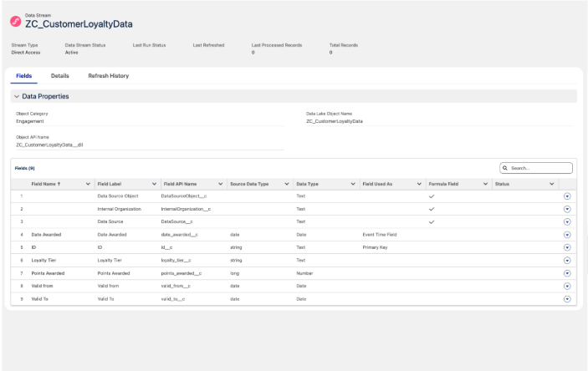Click formula checkmark for Internal Organization
588x371 pixels.
click(x=432, y=209)
